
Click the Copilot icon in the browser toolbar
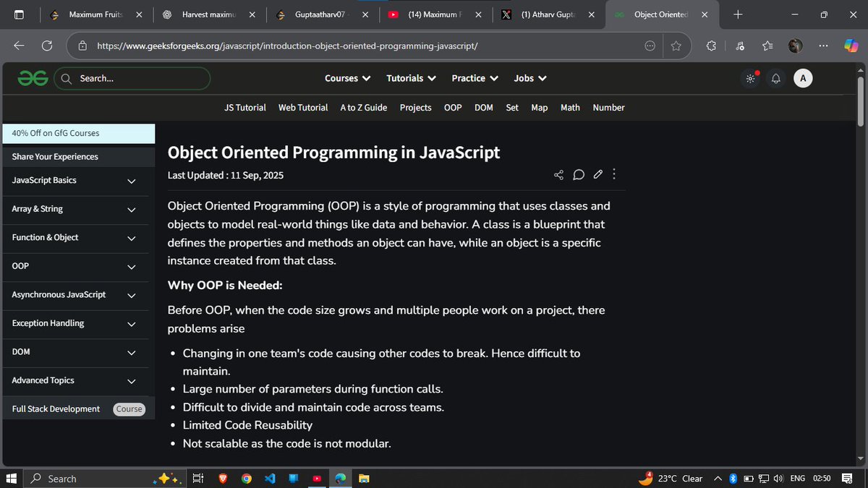(851, 45)
